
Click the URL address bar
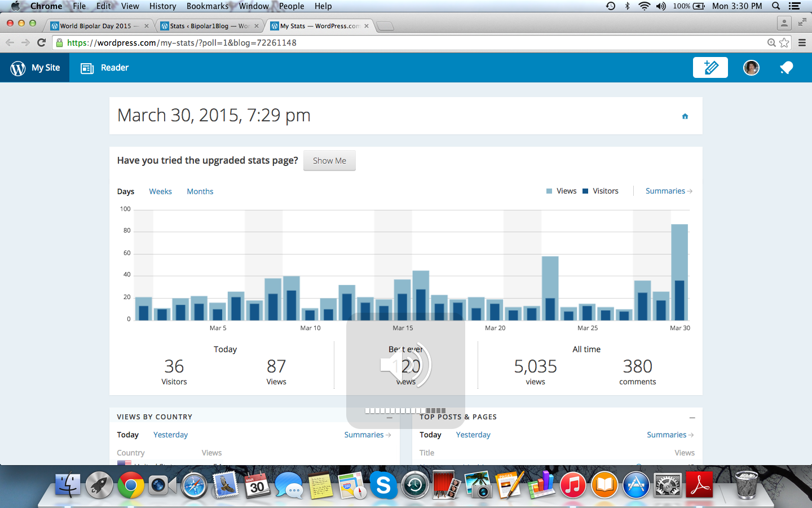coord(395,43)
